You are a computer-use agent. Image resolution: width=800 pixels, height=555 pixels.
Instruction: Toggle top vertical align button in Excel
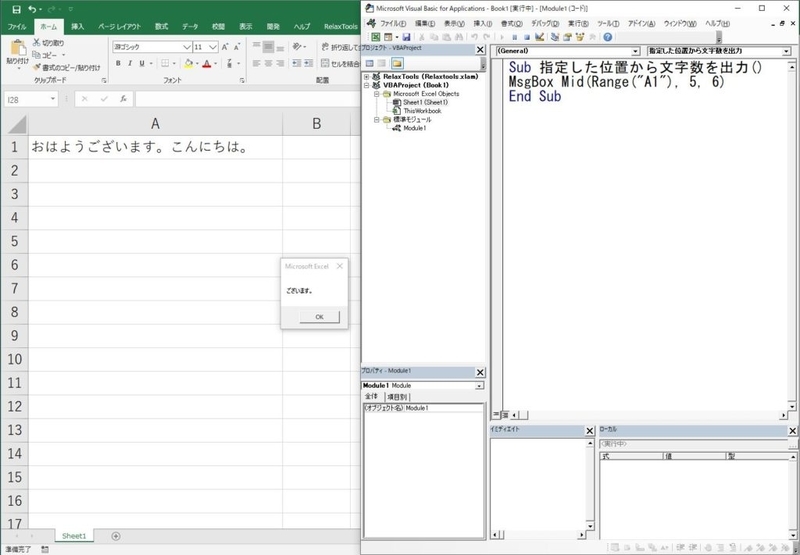pos(257,47)
